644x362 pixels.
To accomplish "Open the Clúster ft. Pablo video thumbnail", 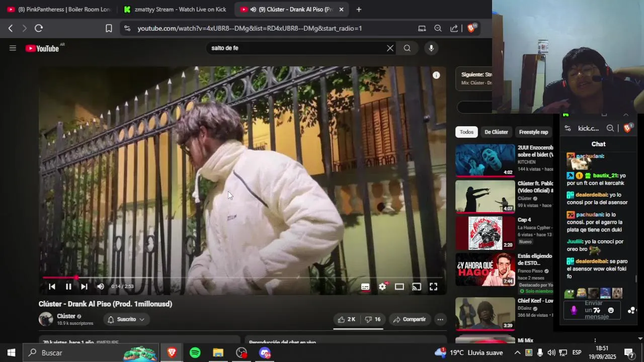I will [485, 197].
